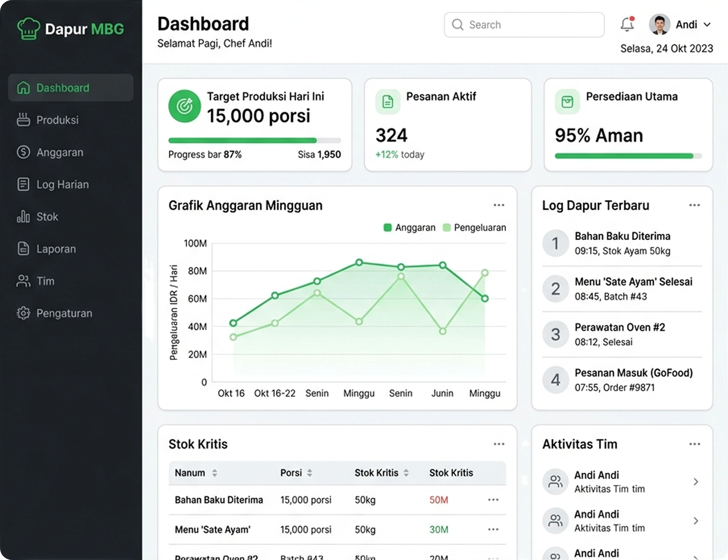The image size is (728, 560).
Task: Click the target icon on Target Produksi card
Action: 185,106
